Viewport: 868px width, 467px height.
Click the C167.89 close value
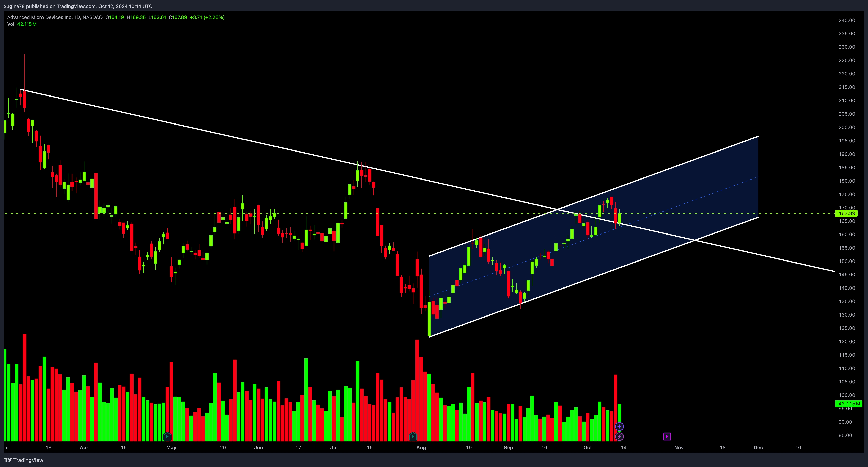pos(178,17)
